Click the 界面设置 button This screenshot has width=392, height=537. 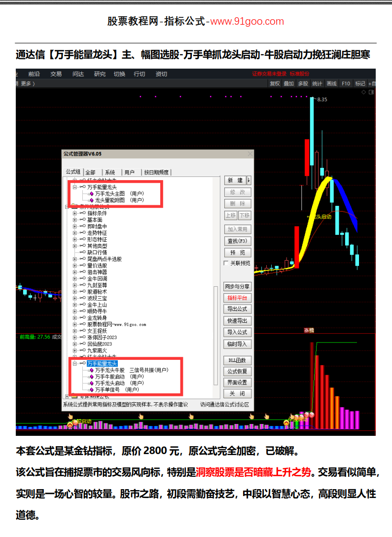tap(238, 383)
